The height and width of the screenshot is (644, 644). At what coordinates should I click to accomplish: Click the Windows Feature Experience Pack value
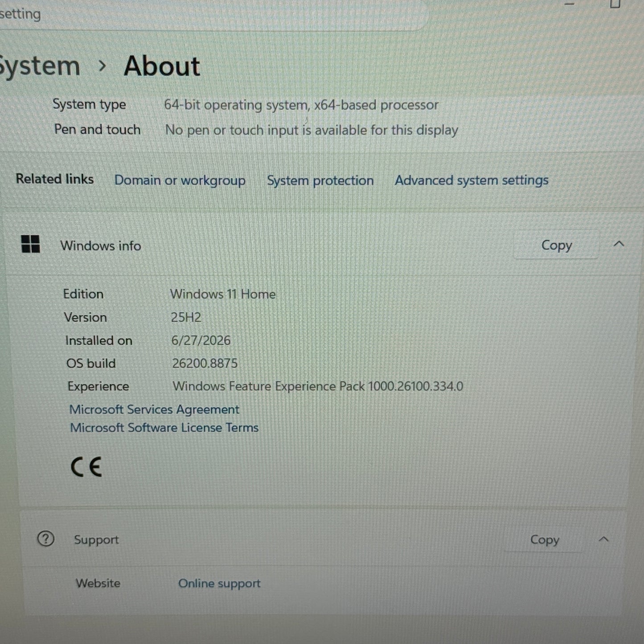(x=318, y=386)
